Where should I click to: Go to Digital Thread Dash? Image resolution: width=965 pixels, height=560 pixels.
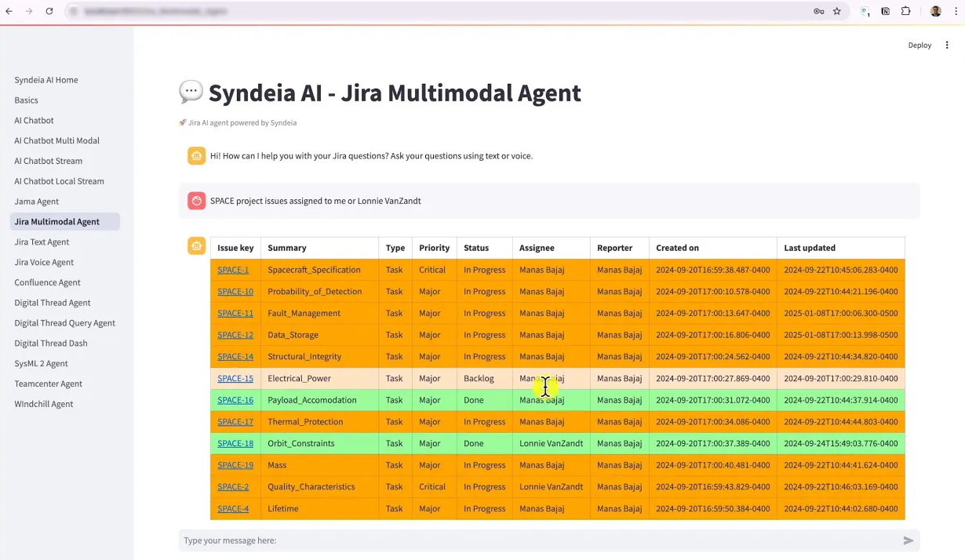51,344
